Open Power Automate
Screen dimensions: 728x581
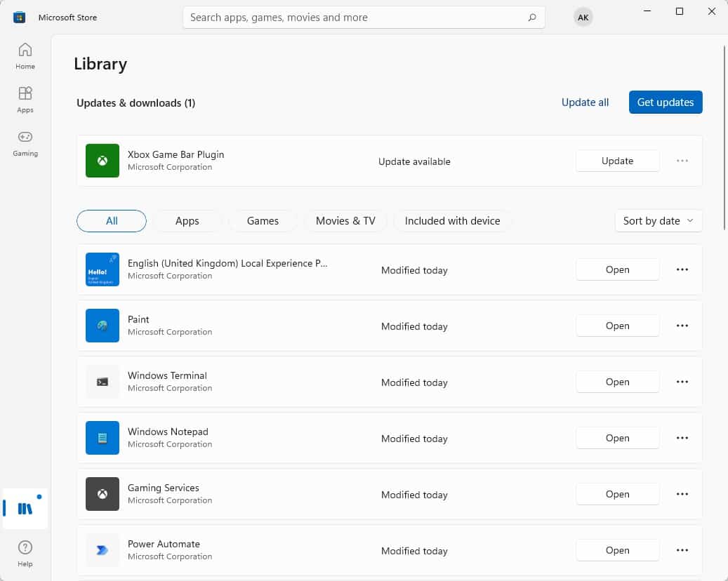(x=618, y=550)
